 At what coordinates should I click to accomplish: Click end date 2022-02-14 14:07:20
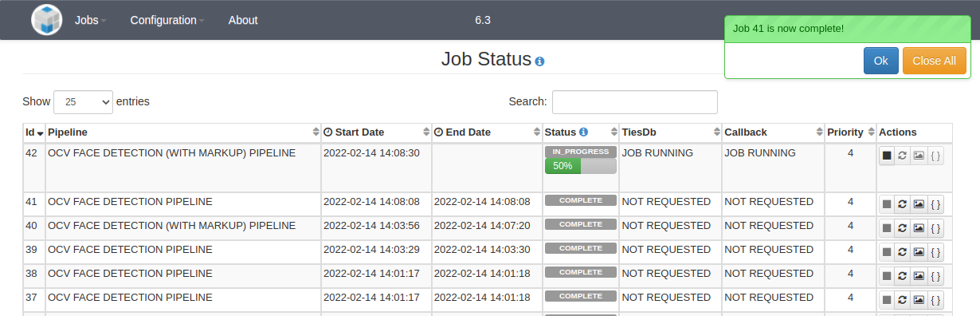[481, 226]
